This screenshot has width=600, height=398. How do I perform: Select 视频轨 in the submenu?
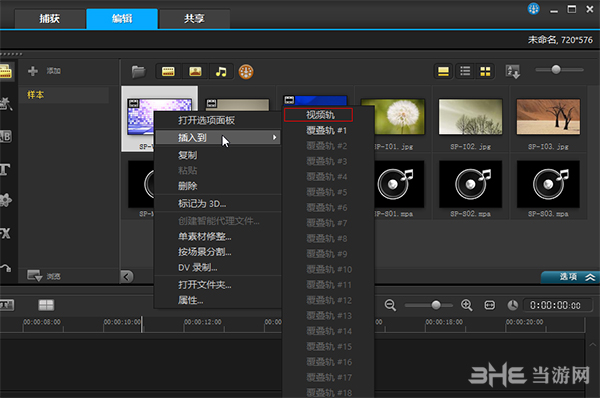tap(318, 115)
